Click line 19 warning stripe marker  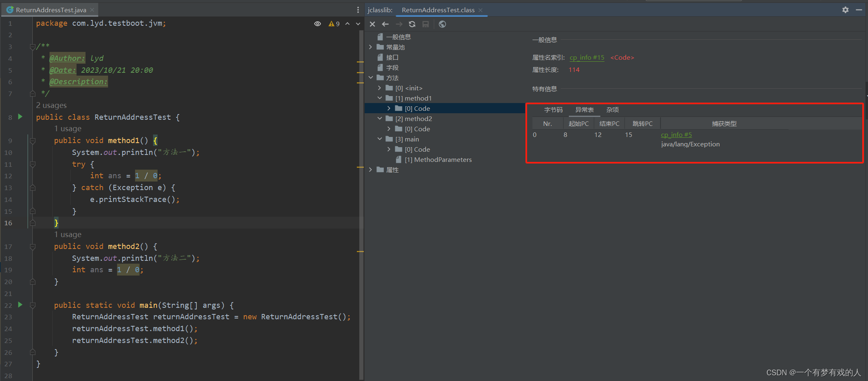(360, 251)
